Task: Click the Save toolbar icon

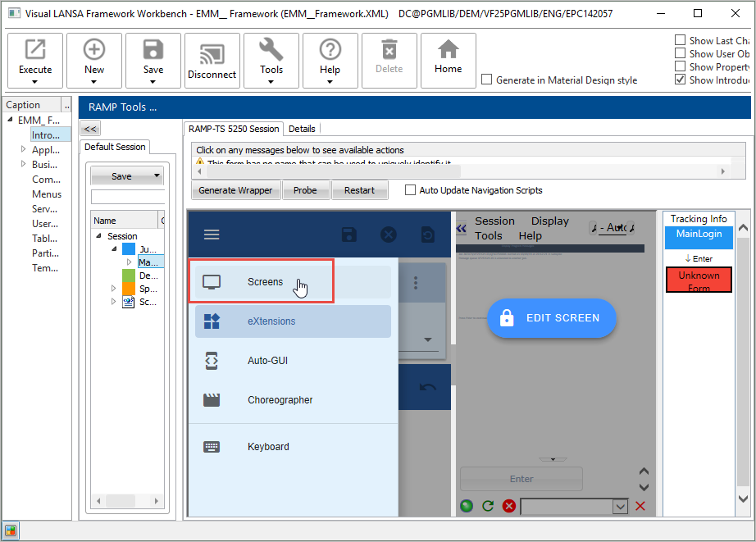Action: tap(153, 50)
